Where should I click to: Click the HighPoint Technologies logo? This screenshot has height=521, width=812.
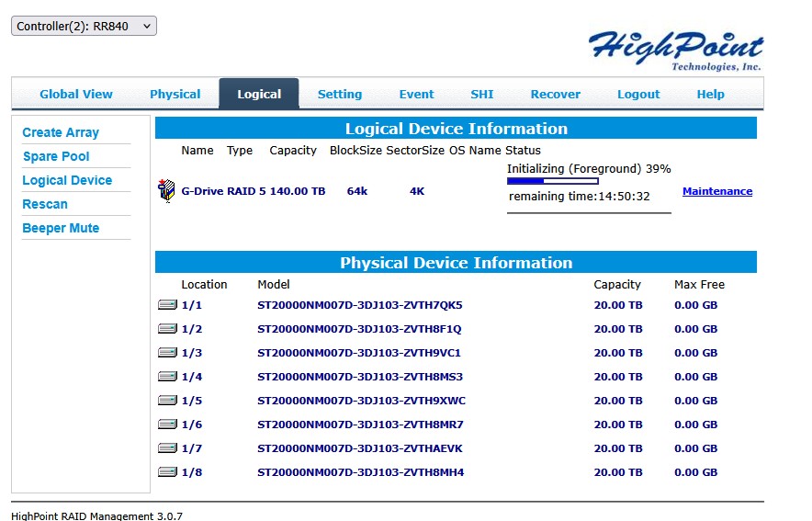(x=676, y=51)
